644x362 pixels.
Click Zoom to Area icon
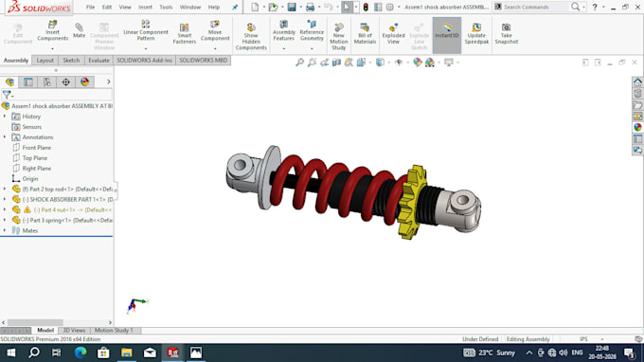[313, 63]
